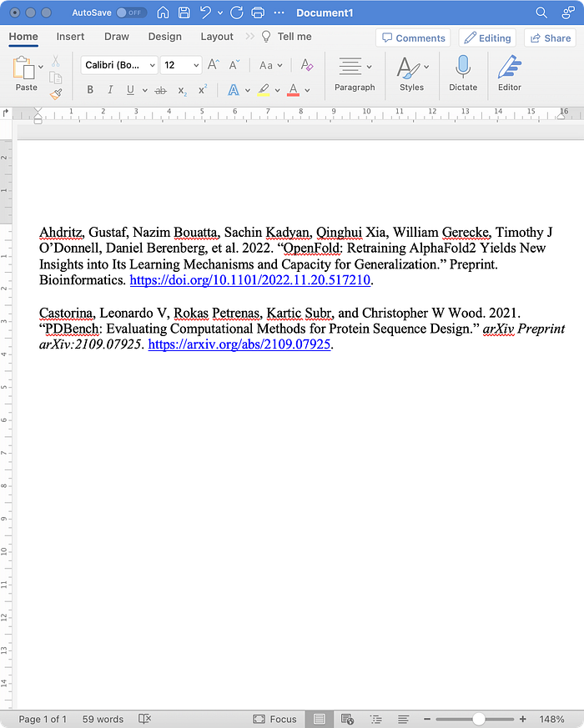584x728 pixels.
Task: Search the document with magnifier icon
Action: pos(541,13)
